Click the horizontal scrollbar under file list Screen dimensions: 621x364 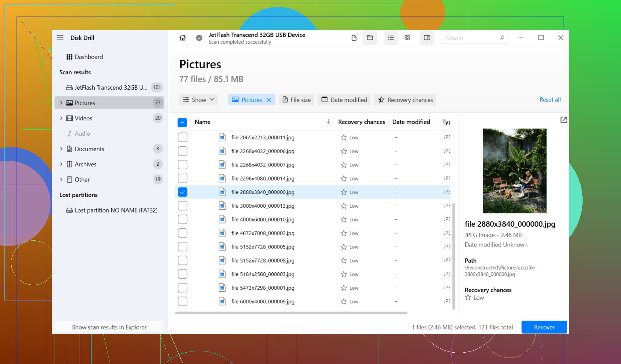(x=291, y=313)
